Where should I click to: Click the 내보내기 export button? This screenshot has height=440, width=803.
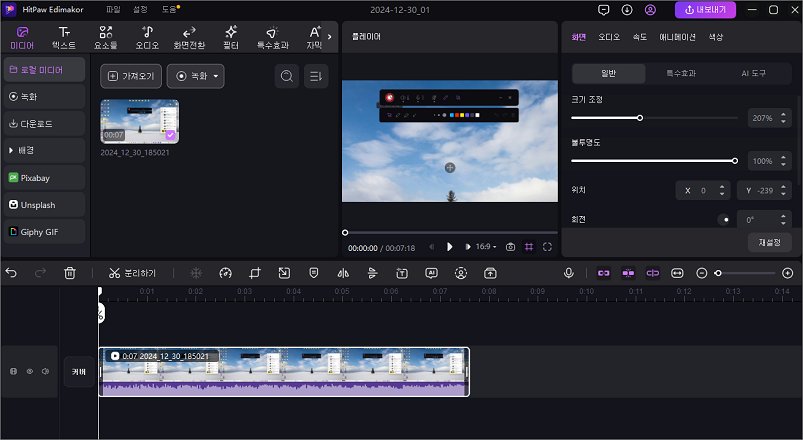click(705, 10)
